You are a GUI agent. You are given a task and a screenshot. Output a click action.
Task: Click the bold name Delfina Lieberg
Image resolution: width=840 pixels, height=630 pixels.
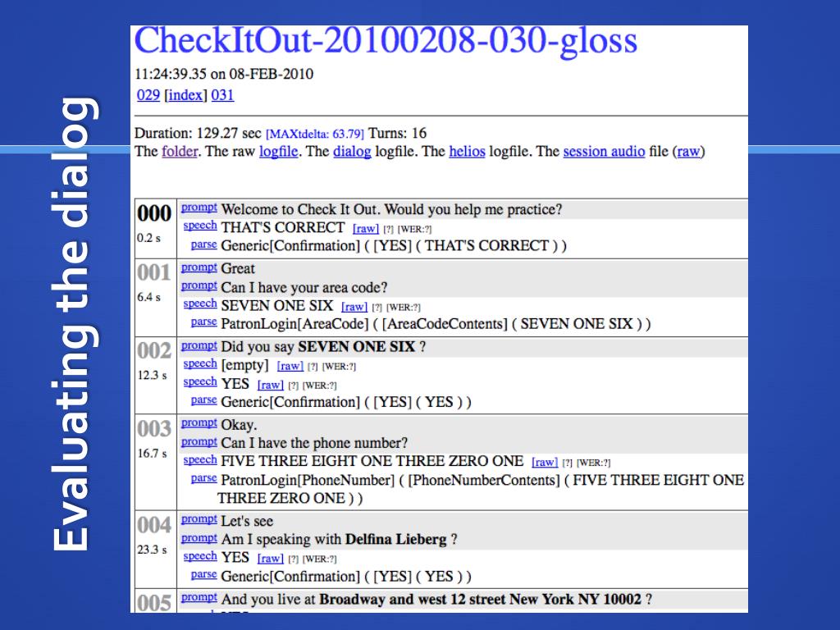click(x=396, y=540)
